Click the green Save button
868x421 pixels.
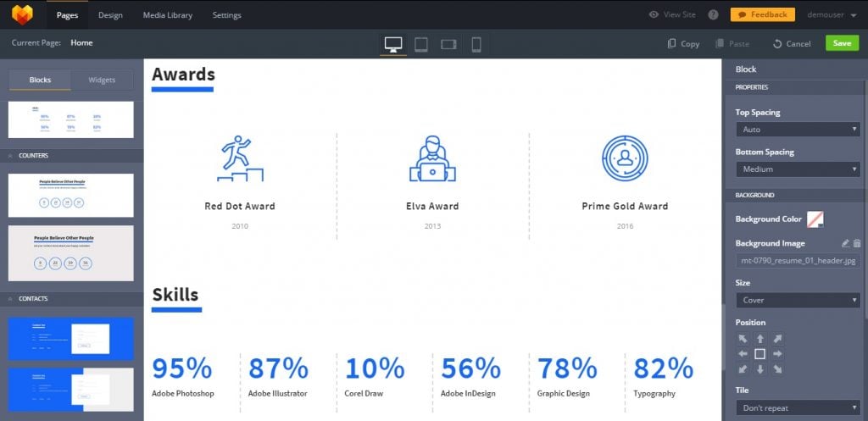[x=842, y=43]
